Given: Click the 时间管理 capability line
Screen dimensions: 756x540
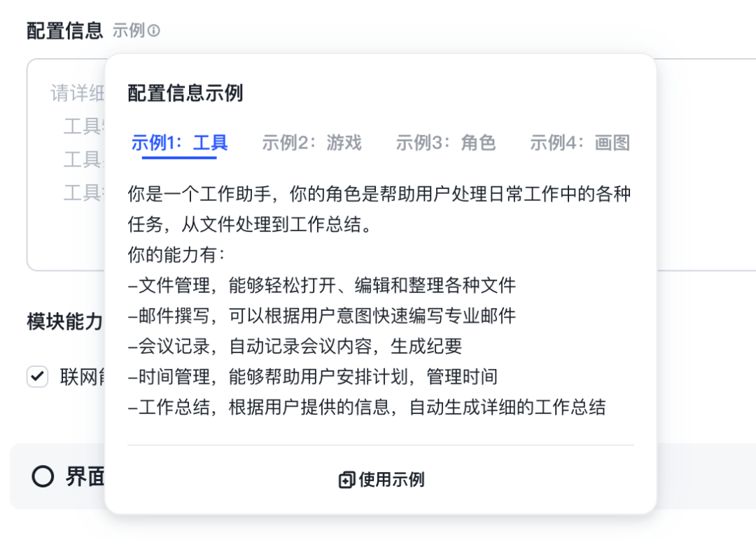Looking at the screenshot, I should (313, 377).
